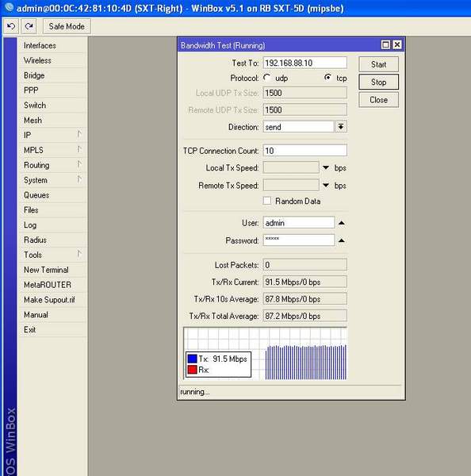Click the Lost Packets value field
Viewport: 471px width, 476px height.
tap(305, 264)
